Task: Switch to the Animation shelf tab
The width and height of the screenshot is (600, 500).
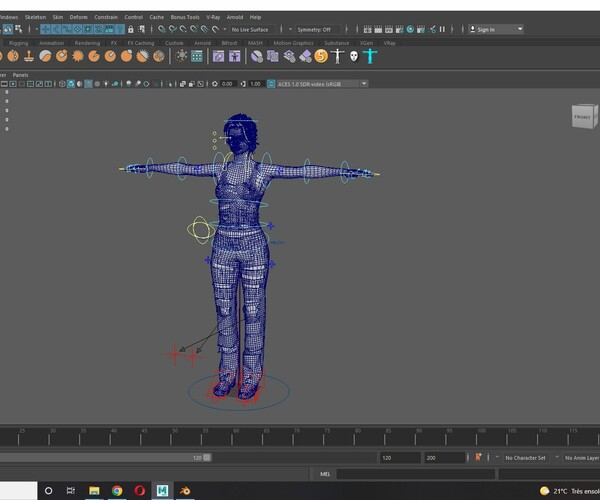Action: (x=52, y=43)
